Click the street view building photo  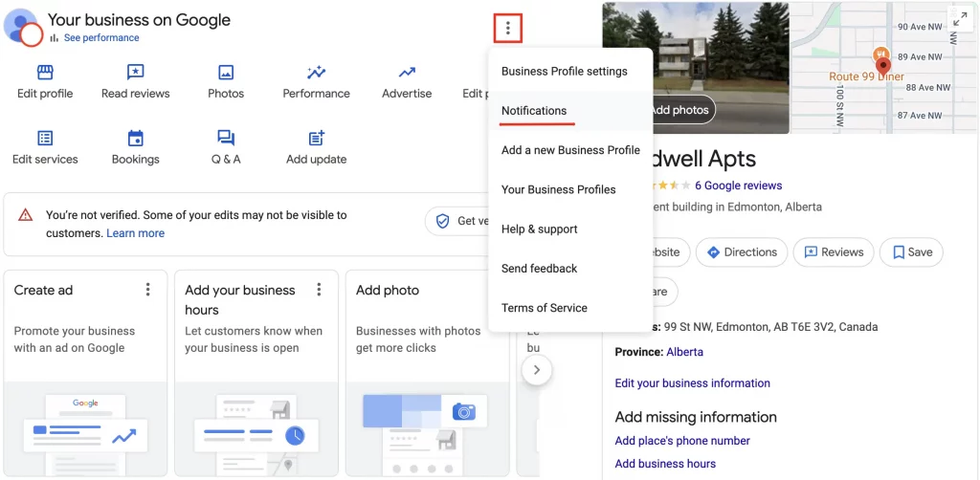coord(696,68)
